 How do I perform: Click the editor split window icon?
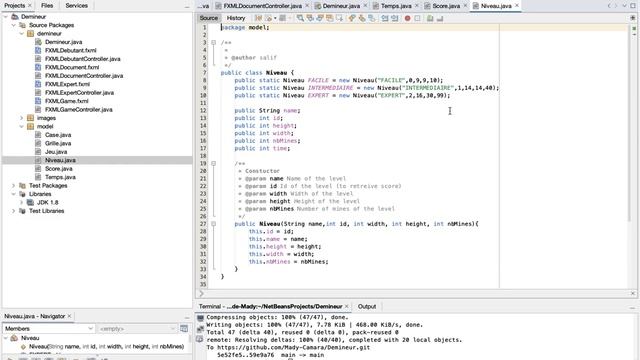pos(633,18)
